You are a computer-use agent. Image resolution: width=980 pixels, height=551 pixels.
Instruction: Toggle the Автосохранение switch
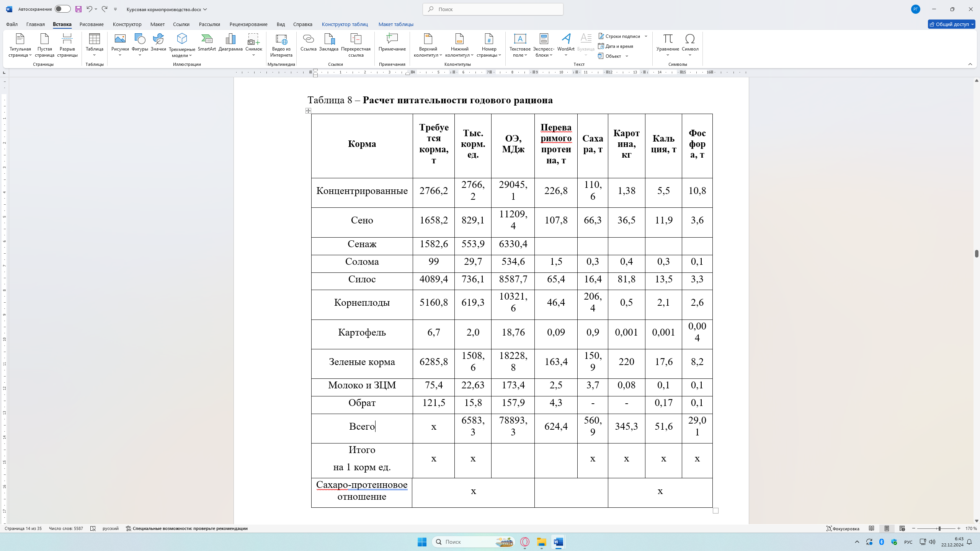pos(62,9)
